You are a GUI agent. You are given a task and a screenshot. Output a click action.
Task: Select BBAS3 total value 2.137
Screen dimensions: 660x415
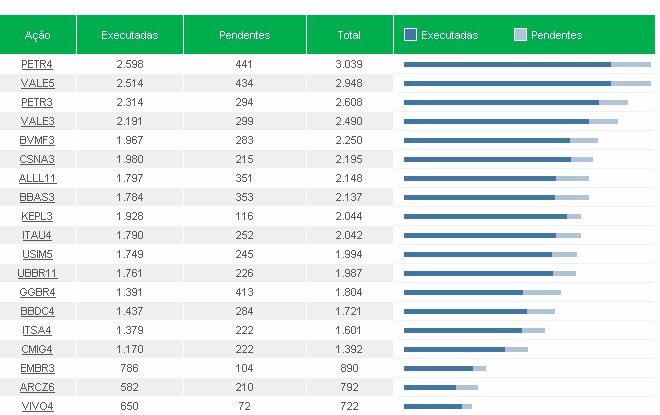pos(349,197)
